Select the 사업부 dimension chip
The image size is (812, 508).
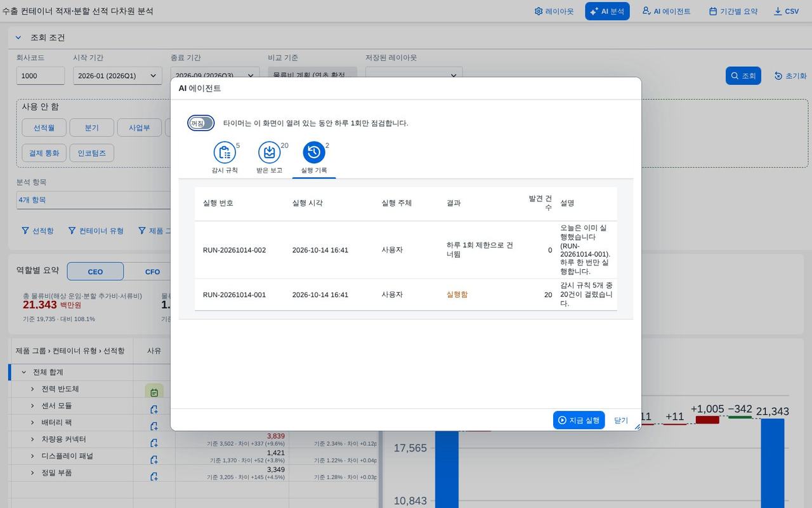point(140,128)
